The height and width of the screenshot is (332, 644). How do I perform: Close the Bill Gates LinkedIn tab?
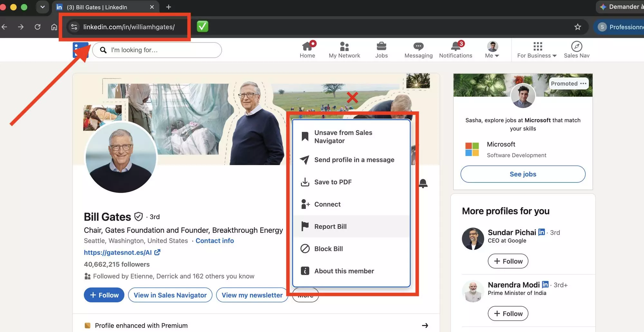click(152, 7)
